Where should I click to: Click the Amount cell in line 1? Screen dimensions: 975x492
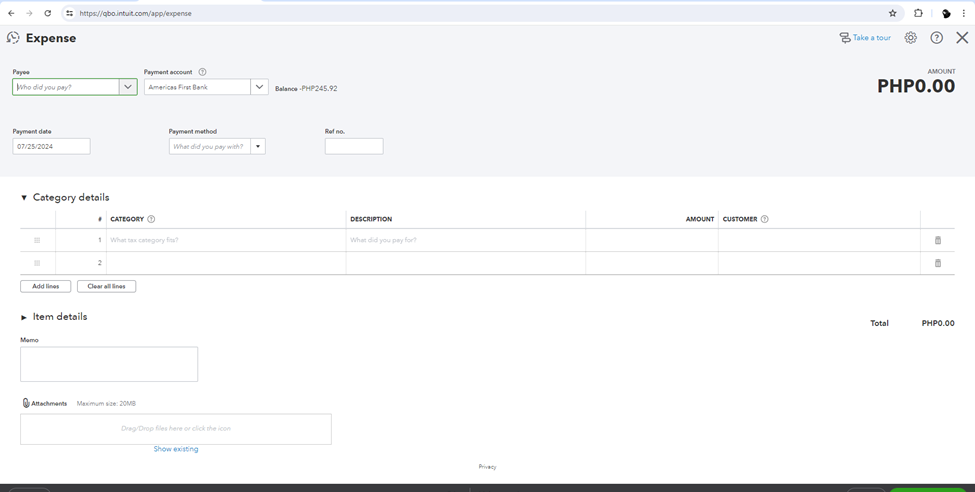[652, 240]
